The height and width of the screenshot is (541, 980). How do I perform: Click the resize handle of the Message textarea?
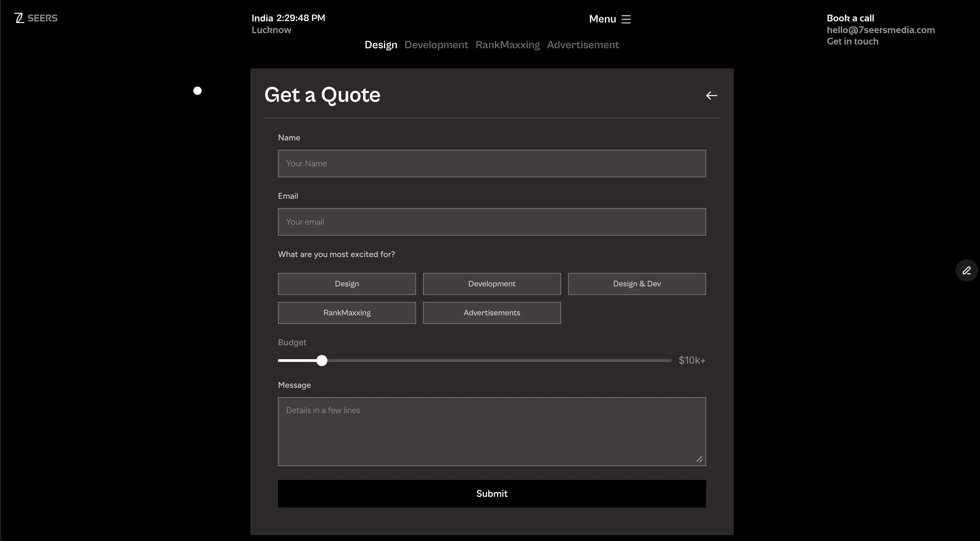point(699,459)
